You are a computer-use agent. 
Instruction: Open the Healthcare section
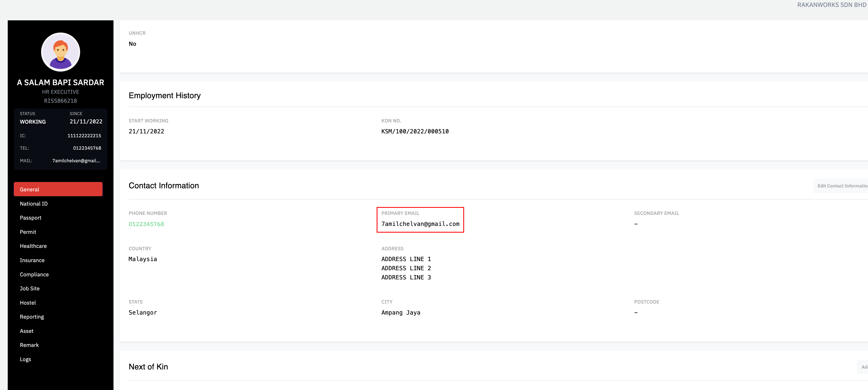(x=33, y=246)
